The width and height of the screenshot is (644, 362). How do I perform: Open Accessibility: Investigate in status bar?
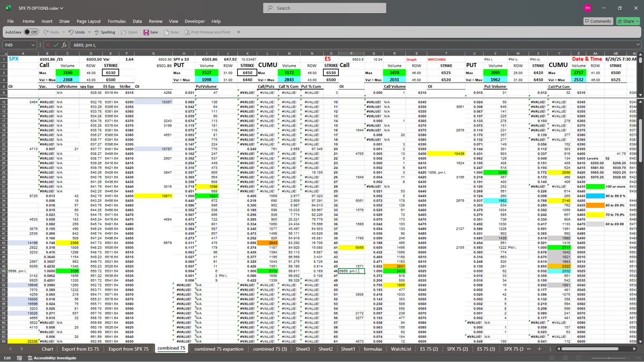coord(52,357)
